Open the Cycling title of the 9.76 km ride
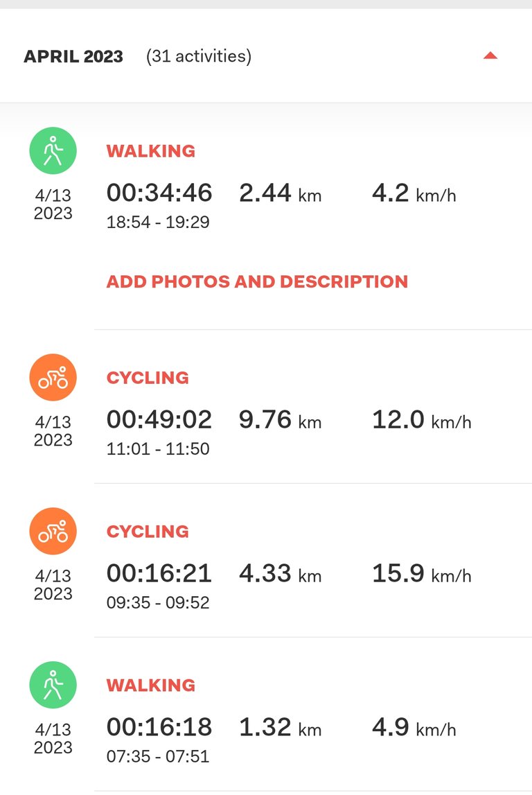The height and width of the screenshot is (795, 532). (148, 378)
